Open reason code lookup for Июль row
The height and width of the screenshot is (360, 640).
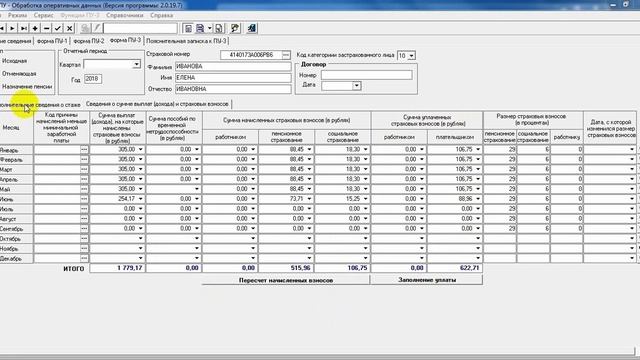[x=84, y=209]
